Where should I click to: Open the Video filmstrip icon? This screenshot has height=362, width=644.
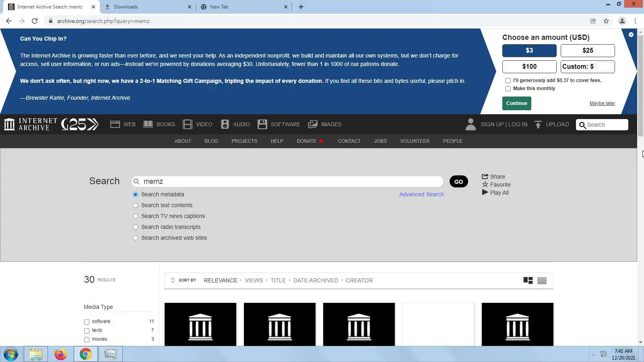(187, 124)
